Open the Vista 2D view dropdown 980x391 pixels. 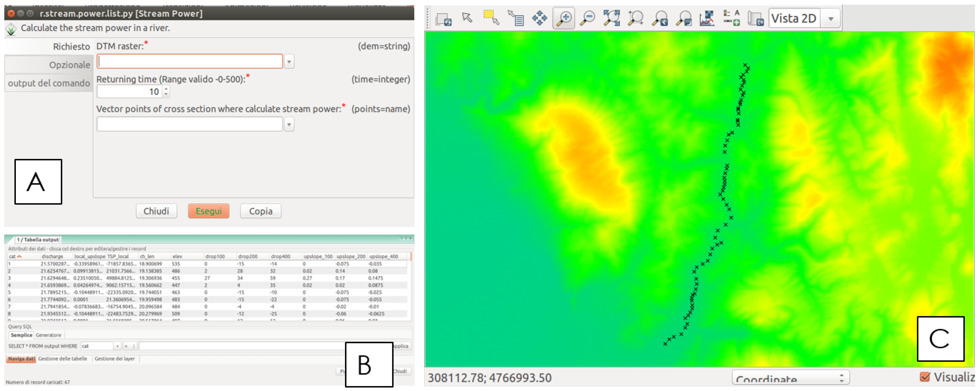831,18
